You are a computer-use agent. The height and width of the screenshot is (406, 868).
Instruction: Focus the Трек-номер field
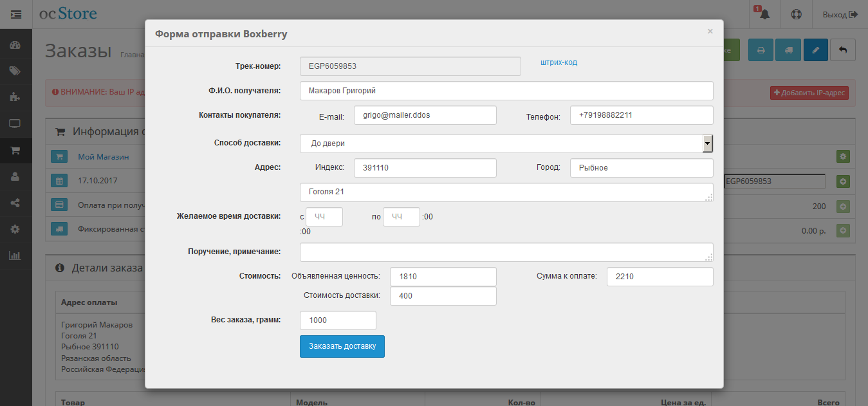pos(411,66)
